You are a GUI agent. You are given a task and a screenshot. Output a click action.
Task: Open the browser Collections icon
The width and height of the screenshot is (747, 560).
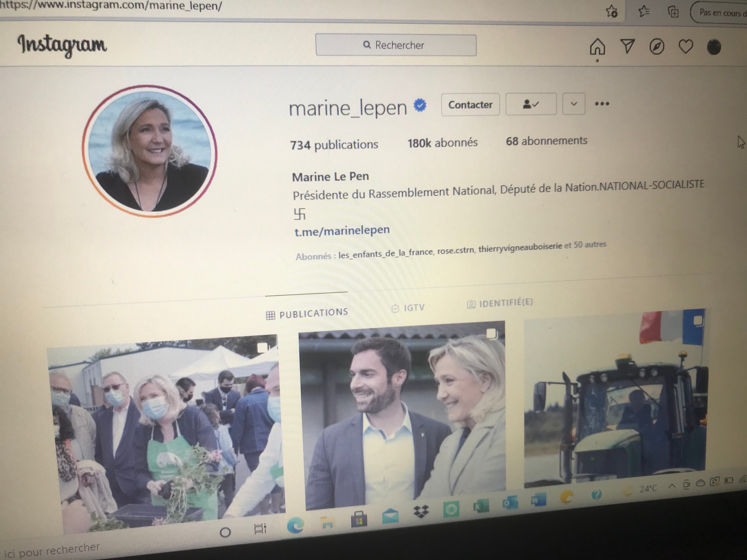pyautogui.click(x=673, y=12)
